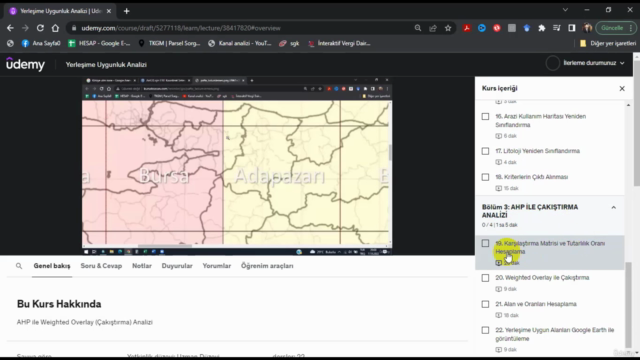Switch to the Soru & Cevap tab

101,266
